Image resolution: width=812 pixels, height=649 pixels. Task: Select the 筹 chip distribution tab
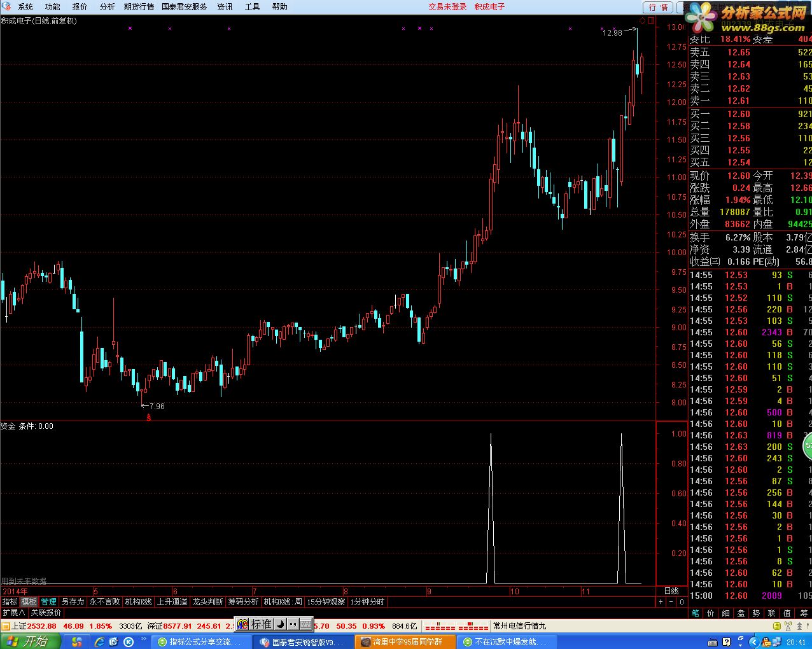tap(804, 613)
